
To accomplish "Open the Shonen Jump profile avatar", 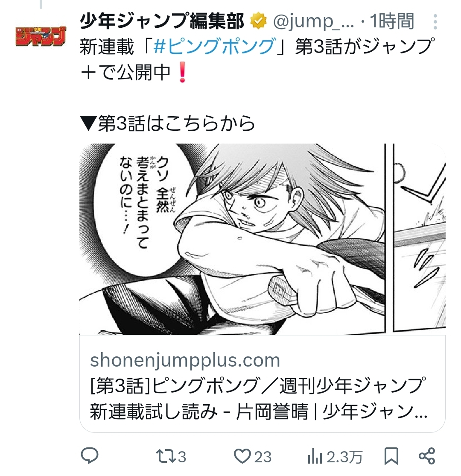I will pos(41,36).
